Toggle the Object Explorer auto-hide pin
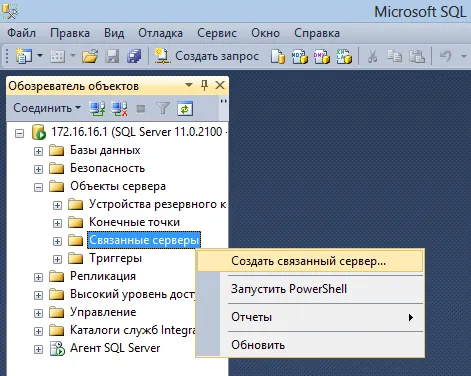 pos(204,85)
